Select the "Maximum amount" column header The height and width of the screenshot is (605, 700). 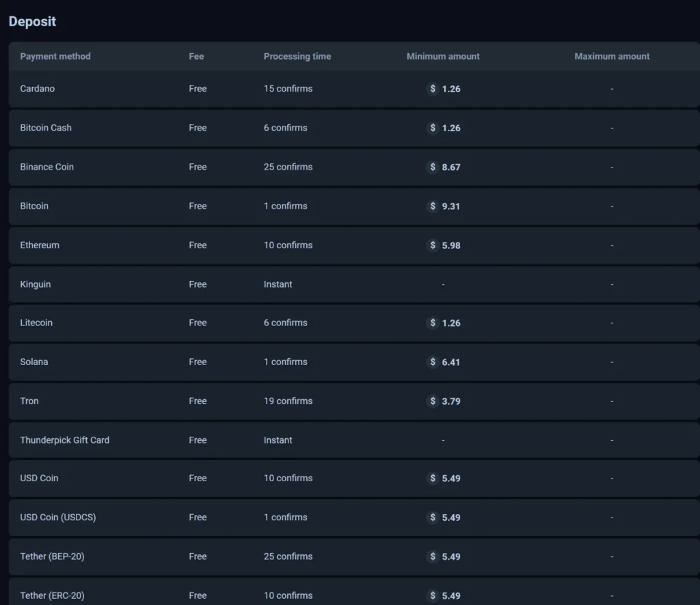click(x=612, y=56)
